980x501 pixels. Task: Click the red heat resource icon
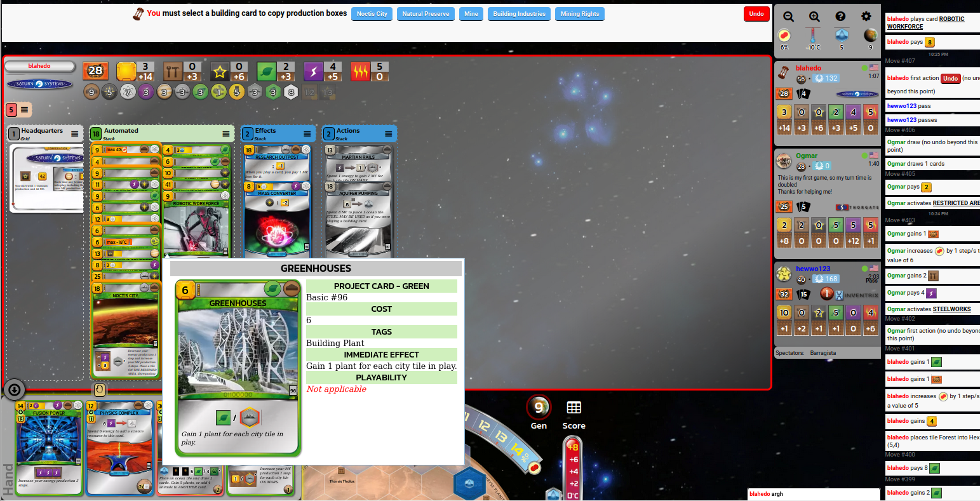(361, 71)
